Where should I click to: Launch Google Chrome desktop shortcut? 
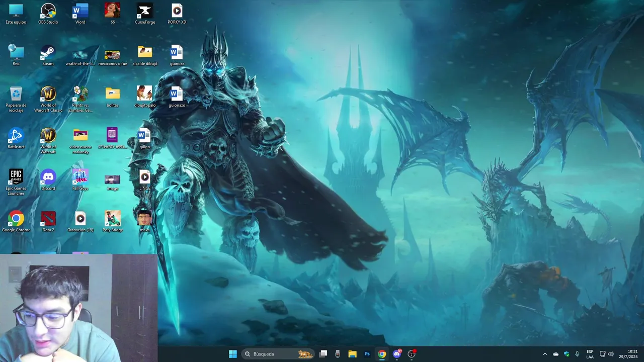click(16, 222)
